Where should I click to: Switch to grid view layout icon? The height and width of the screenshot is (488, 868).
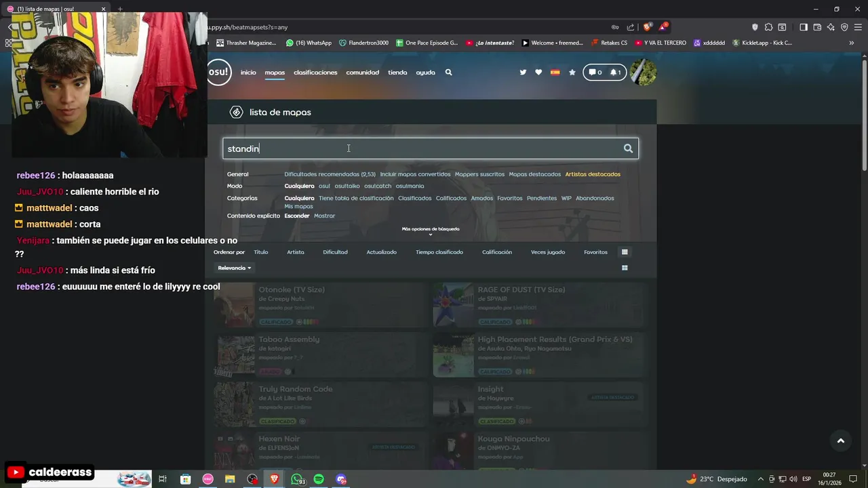pyautogui.click(x=625, y=268)
